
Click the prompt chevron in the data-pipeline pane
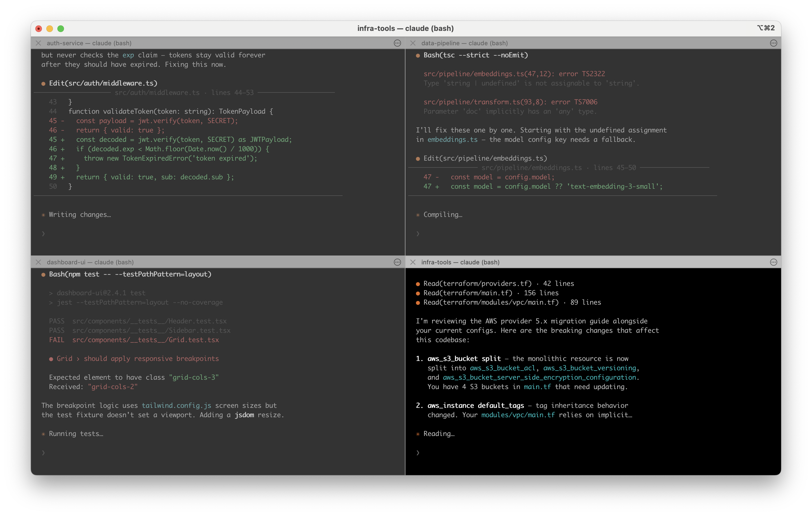click(418, 233)
